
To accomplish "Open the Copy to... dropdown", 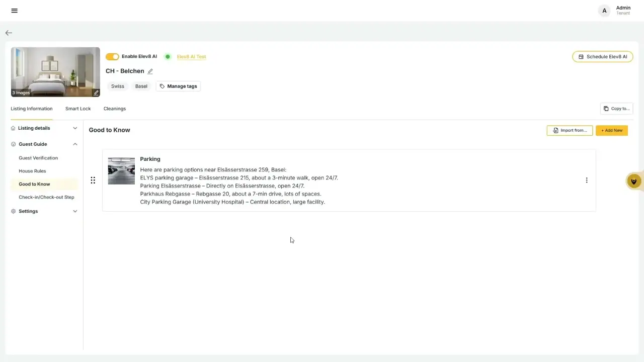I will pyautogui.click(x=616, y=109).
